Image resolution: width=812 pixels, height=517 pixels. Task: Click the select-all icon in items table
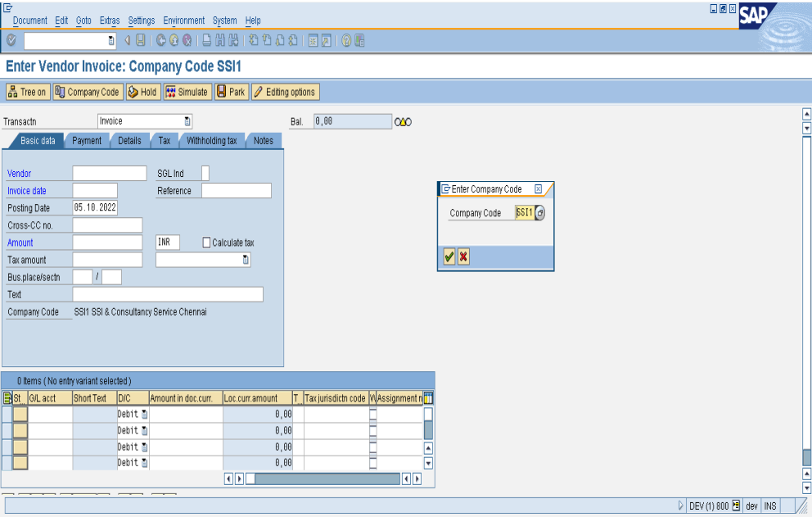pos(7,398)
